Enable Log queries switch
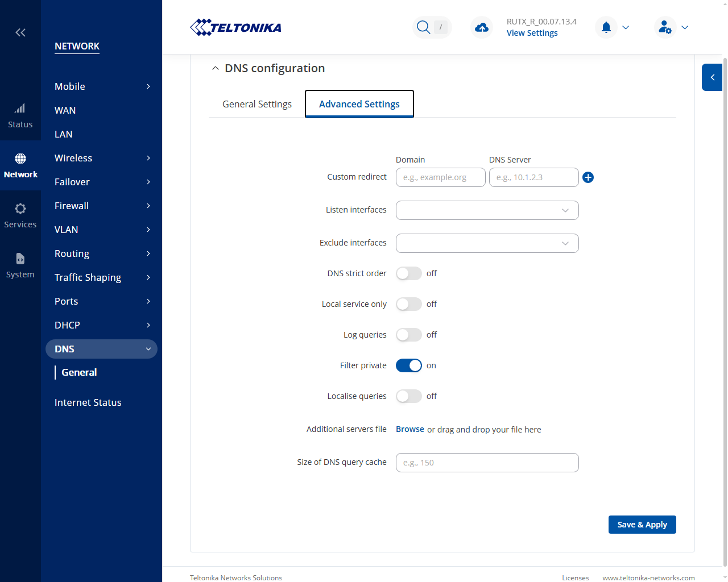728x582 pixels. pyautogui.click(x=409, y=335)
